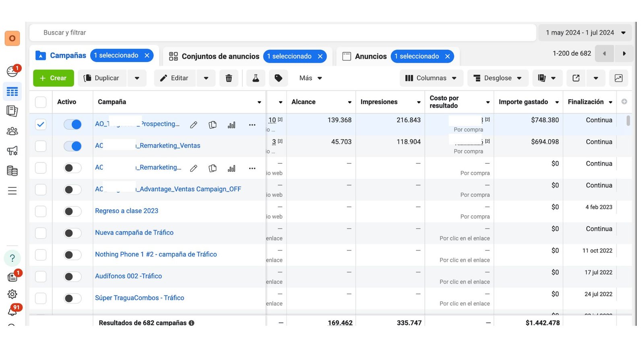The height and width of the screenshot is (362, 644).
Task: Click info icon beside Resultados de 682 campañas
Action: 192,323
